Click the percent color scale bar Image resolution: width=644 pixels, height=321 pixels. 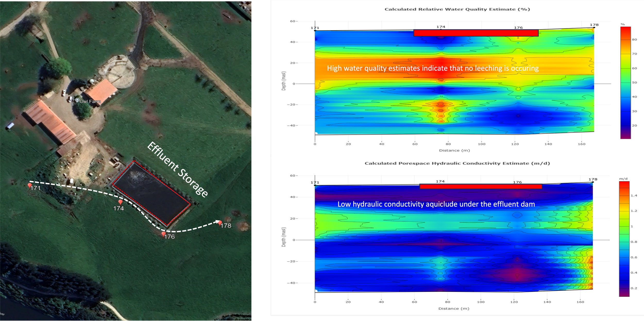[625, 83]
